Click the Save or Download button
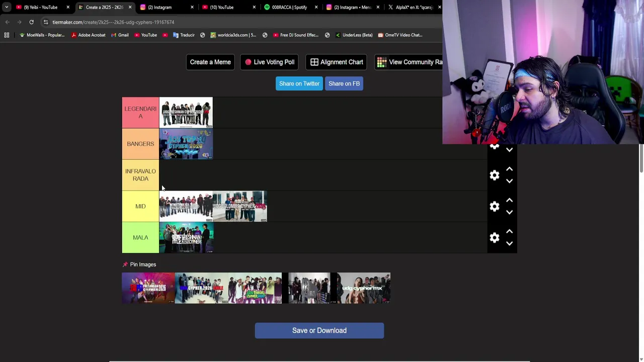The height and width of the screenshot is (362, 644). tap(319, 330)
